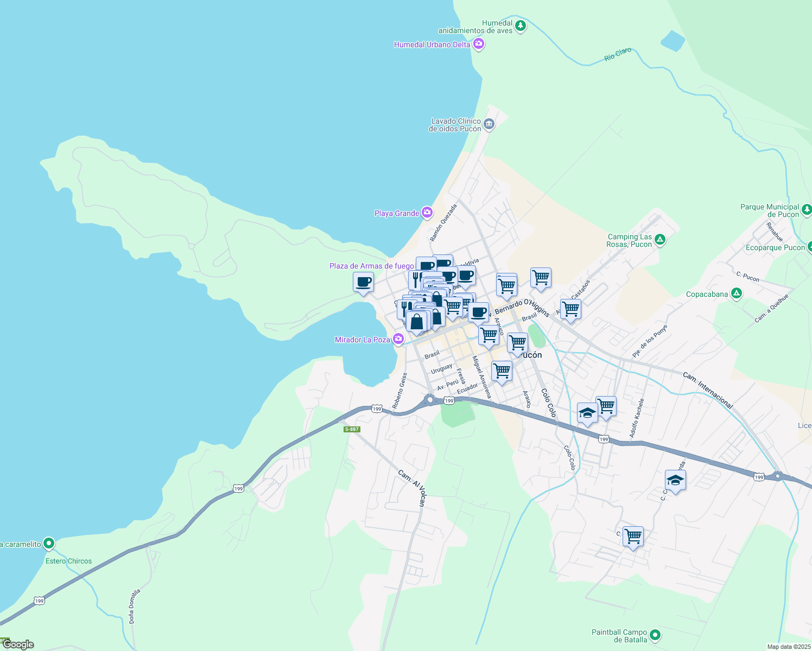Click the Humedal Urbano Delta icon

tap(478, 44)
